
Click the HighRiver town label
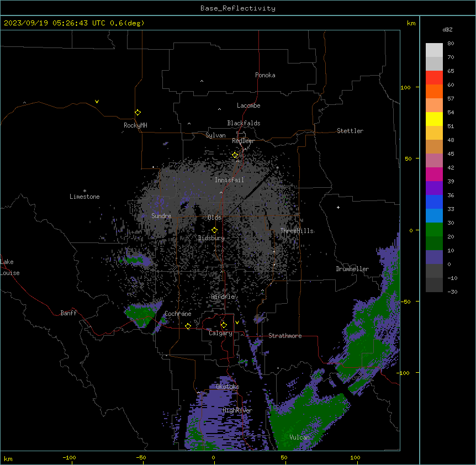pos(237,410)
